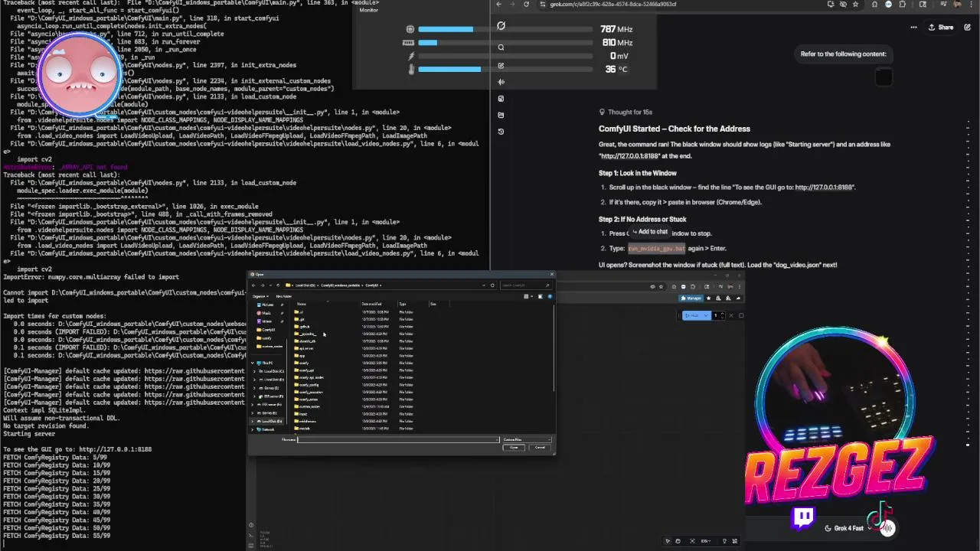Go forward in the Open dialog
The height and width of the screenshot is (551, 980).
263,285
